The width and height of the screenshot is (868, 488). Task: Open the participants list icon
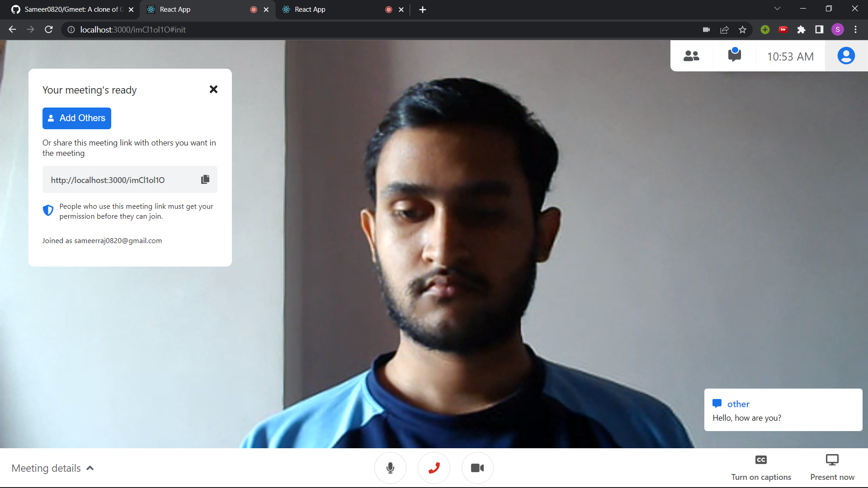691,55
